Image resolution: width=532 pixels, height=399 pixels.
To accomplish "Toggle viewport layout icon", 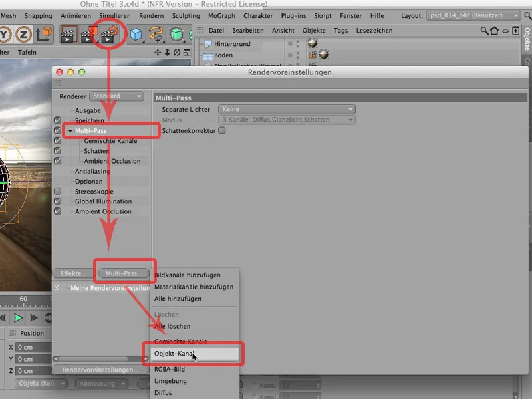I will click(x=187, y=53).
